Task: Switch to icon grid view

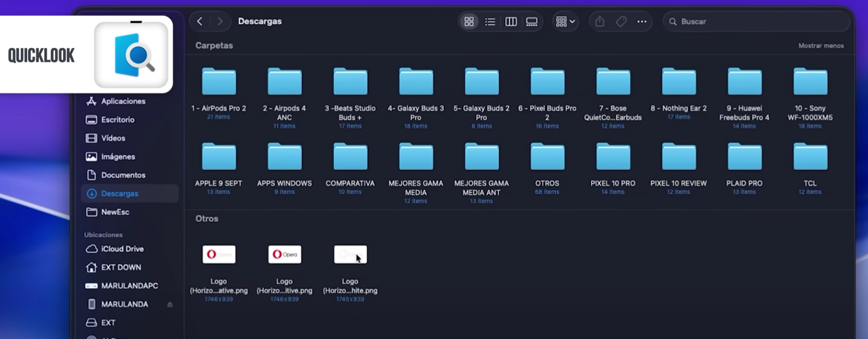Action: [x=469, y=22]
